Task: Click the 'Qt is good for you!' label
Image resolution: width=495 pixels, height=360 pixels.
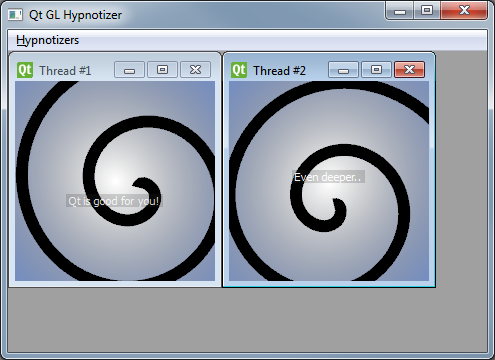Action: pyautogui.click(x=114, y=201)
